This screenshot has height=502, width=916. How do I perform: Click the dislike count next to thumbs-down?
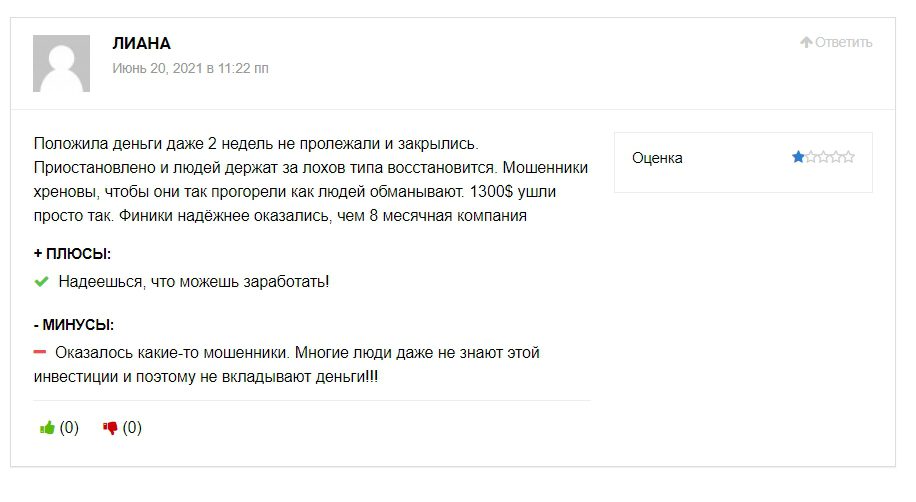(x=132, y=428)
